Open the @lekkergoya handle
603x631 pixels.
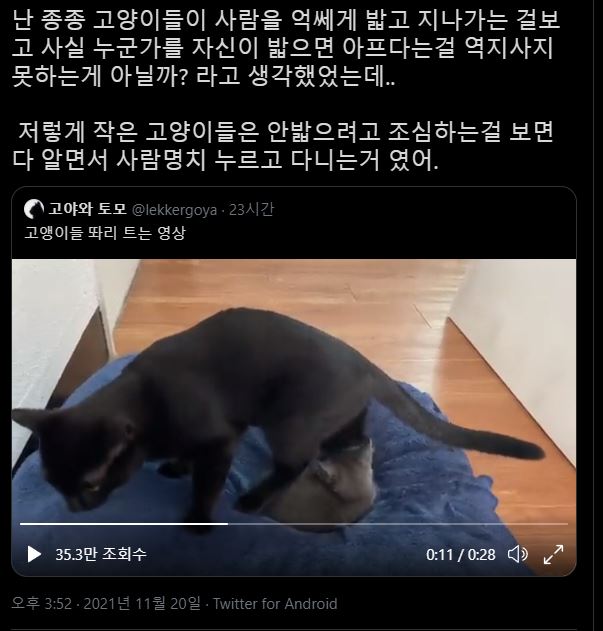point(175,210)
